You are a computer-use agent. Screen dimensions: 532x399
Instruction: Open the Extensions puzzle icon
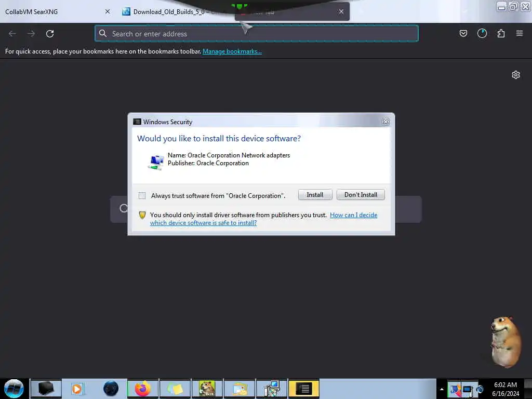[501, 33]
